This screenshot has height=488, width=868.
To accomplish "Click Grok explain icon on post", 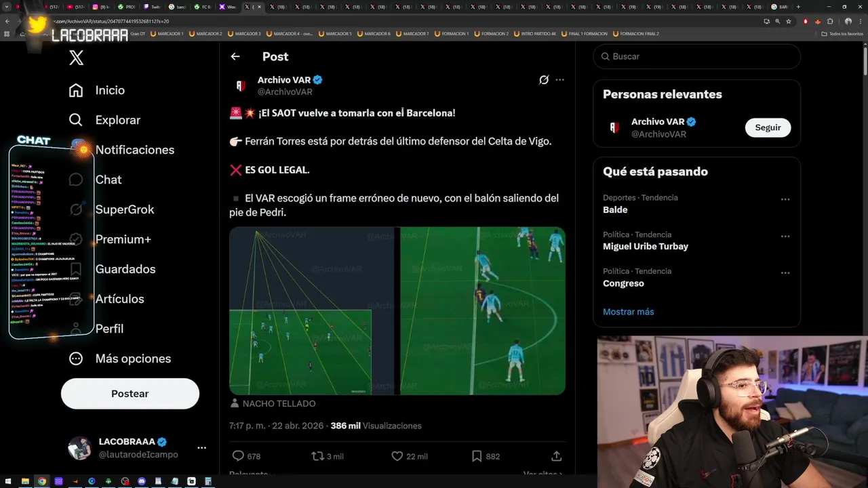I will (544, 80).
